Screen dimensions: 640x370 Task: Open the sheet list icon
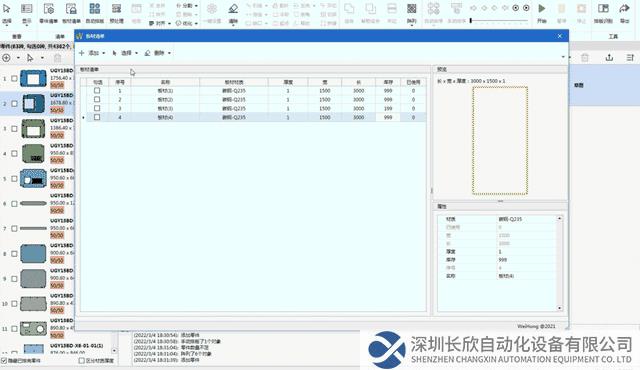(71, 9)
